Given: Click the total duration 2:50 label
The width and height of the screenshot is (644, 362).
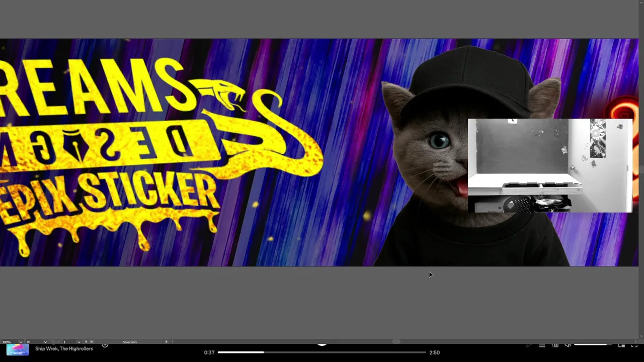Looking at the screenshot, I should click(x=434, y=352).
